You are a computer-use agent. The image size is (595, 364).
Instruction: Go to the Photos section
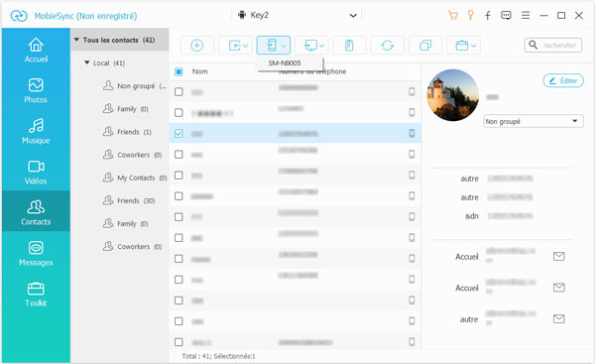[36, 91]
